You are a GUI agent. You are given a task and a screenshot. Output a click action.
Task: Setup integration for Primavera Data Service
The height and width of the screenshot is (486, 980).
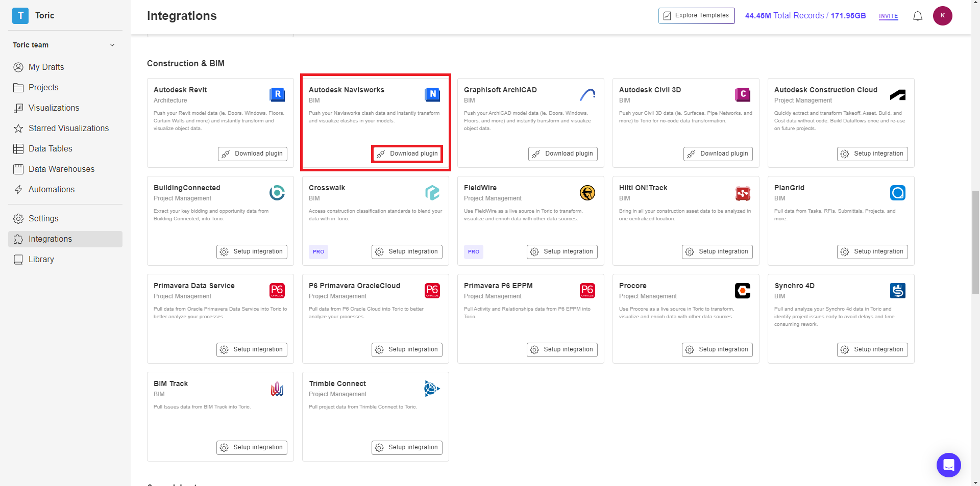252,349
